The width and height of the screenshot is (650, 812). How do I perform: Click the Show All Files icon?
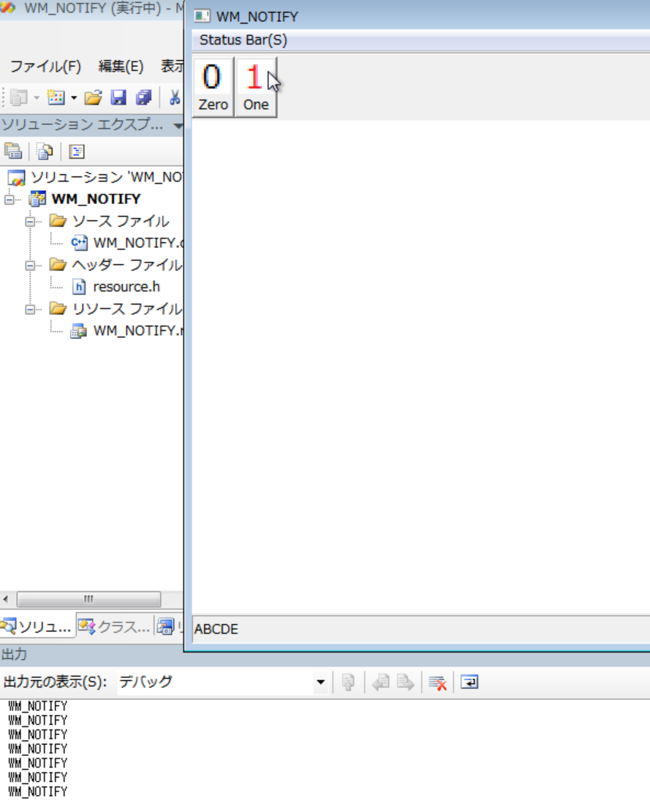tap(45, 151)
